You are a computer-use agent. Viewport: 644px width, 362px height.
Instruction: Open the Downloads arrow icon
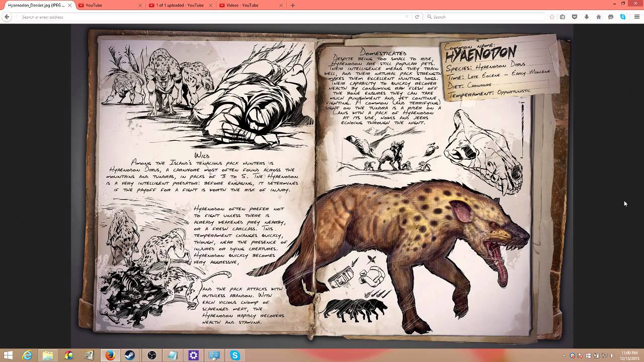click(x=587, y=17)
